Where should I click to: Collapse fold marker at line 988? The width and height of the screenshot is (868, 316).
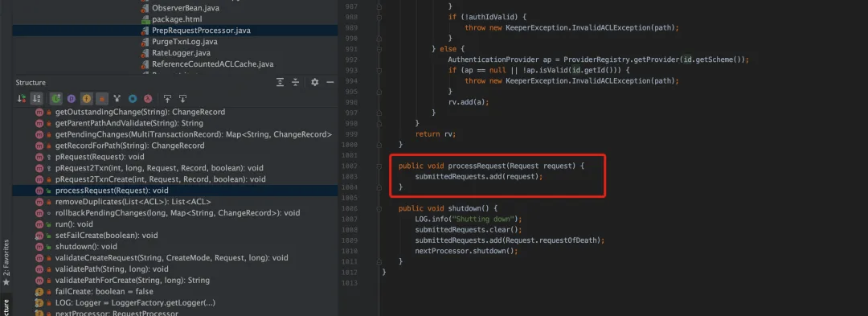pyautogui.click(x=379, y=17)
